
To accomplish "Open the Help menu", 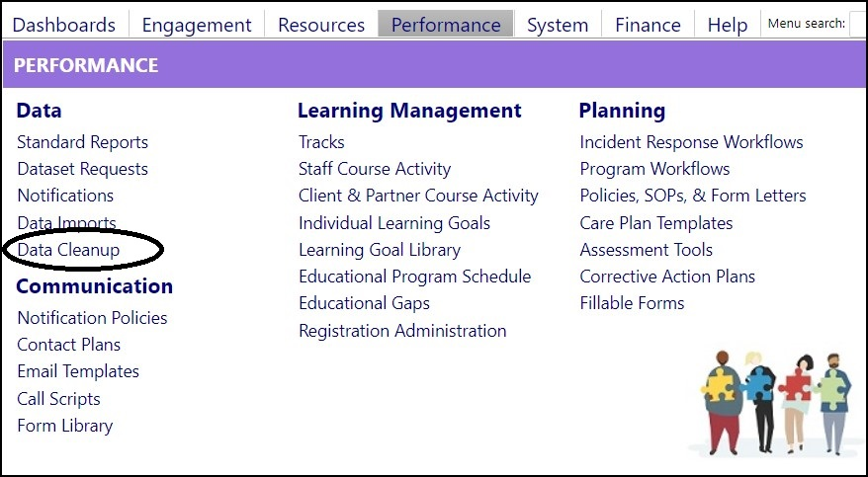I will [x=728, y=25].
